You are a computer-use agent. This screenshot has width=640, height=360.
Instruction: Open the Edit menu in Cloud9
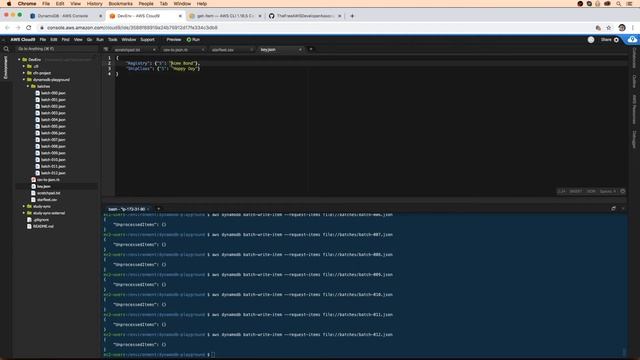[x=54, y=40]
